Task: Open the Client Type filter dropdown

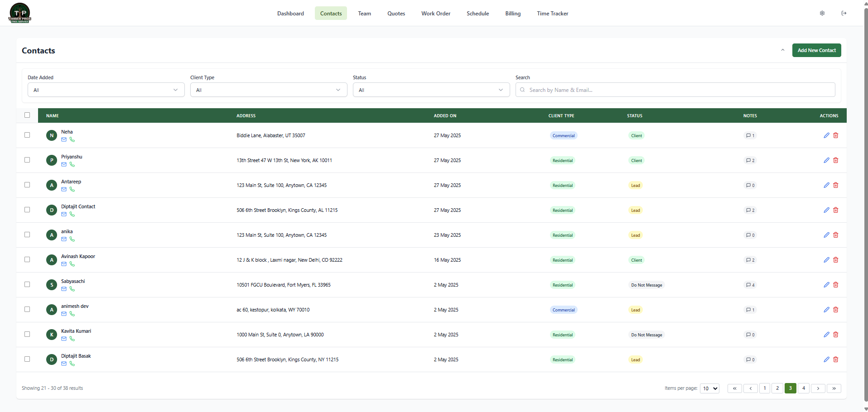Action: coord(269,90)
